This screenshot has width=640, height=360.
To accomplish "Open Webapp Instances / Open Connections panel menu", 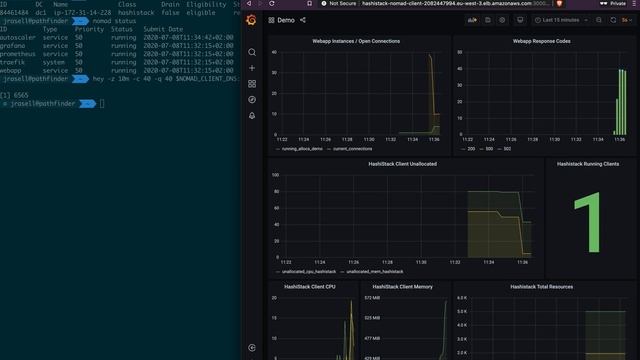I will pos(356,41).
